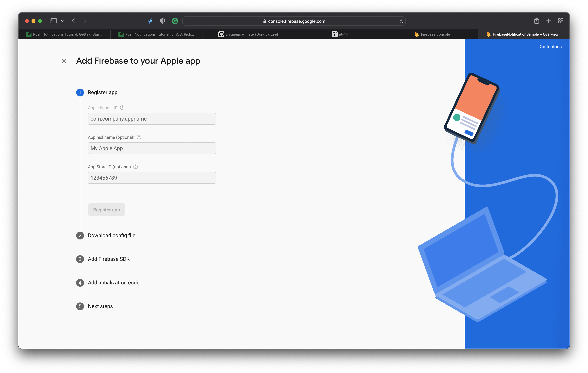Open help for App Store ID
The height and width of the screenshot is (373, 588).
point(136,167)
